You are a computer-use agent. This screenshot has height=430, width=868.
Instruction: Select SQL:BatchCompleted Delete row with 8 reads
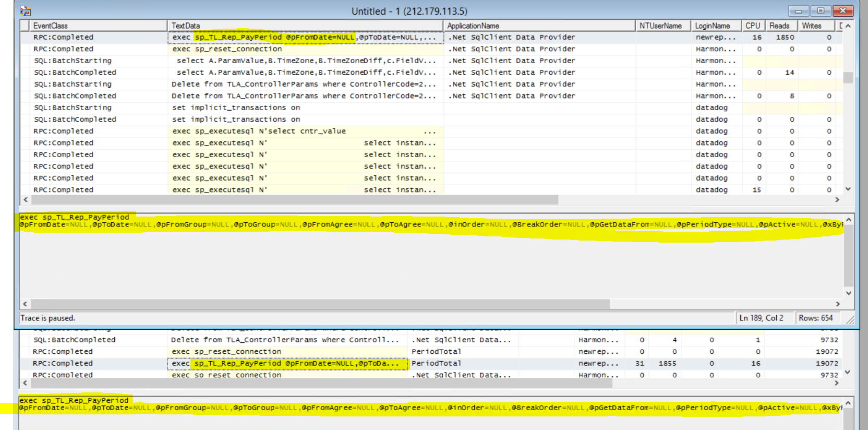(x=431, y=96)
